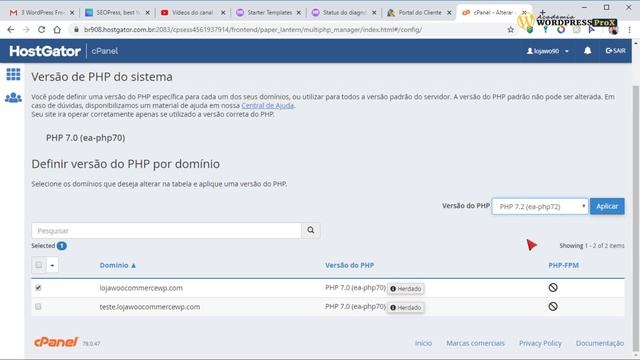Switch to the Vídeos do canal tab
Screen dimensions: 640x360
pyautogui.click(x=192, y=13)
